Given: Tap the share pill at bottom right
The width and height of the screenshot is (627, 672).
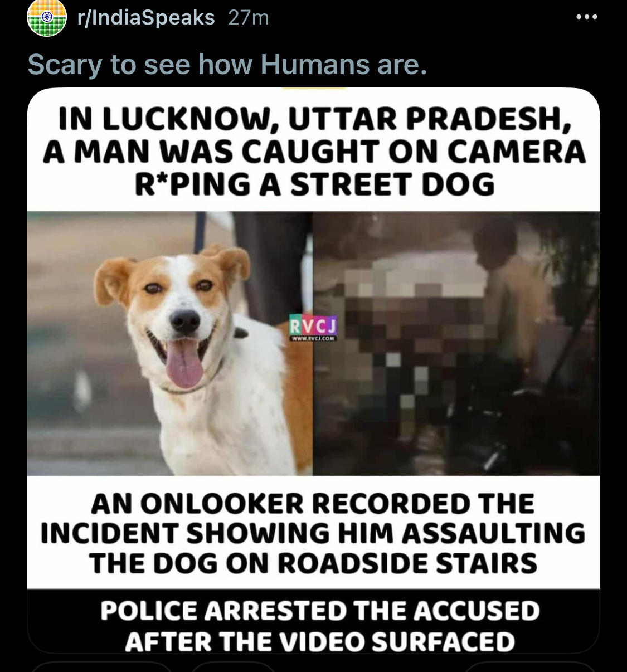Looking at the screenshot, I should [x=531, y=667].
